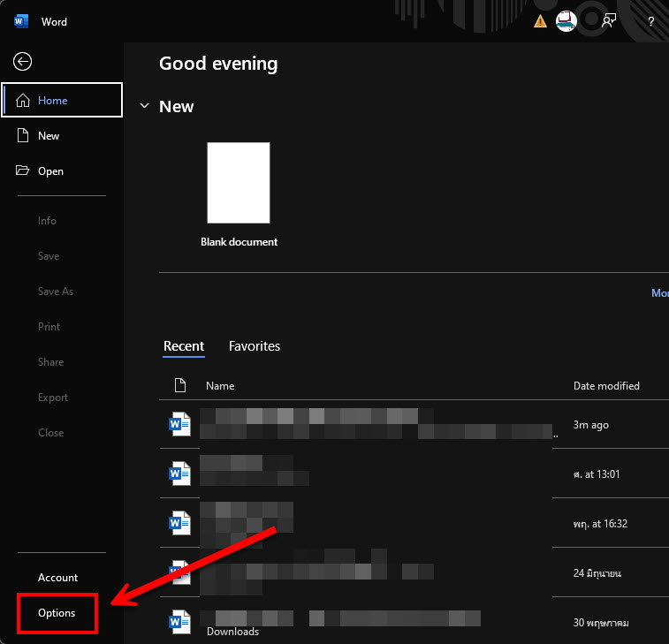Screen dimensions: 669x644
Task: Open the Home page in sidebar
Action: (62, 100)
